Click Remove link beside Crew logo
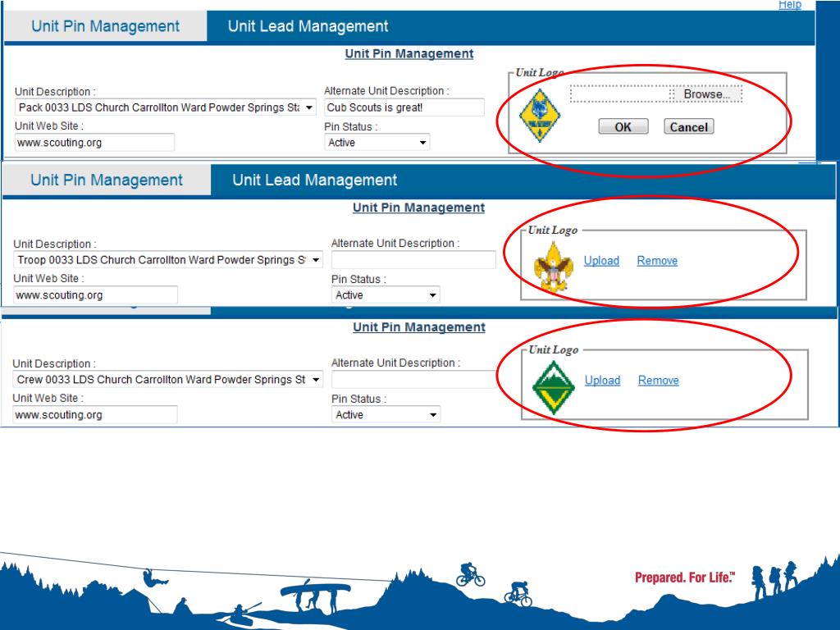Image resolution: width=840 pixels, height=630 pixels. [659, 381]
